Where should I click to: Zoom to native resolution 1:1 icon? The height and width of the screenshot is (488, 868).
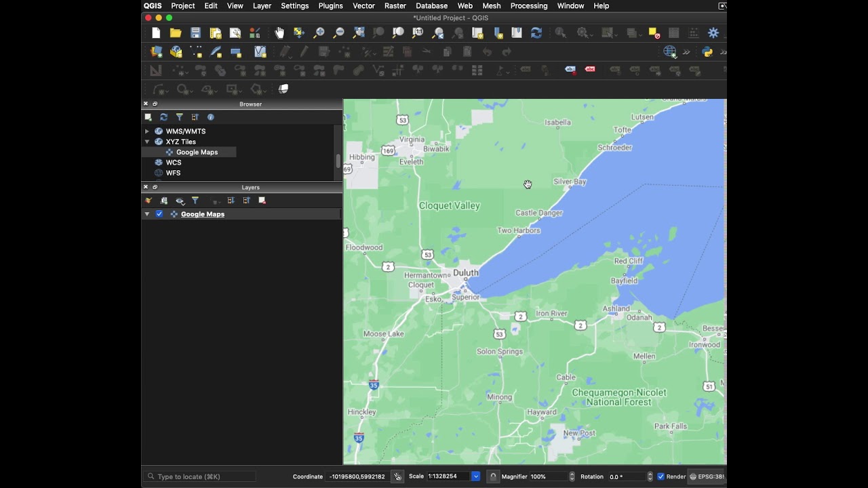(x=418, y=33)
